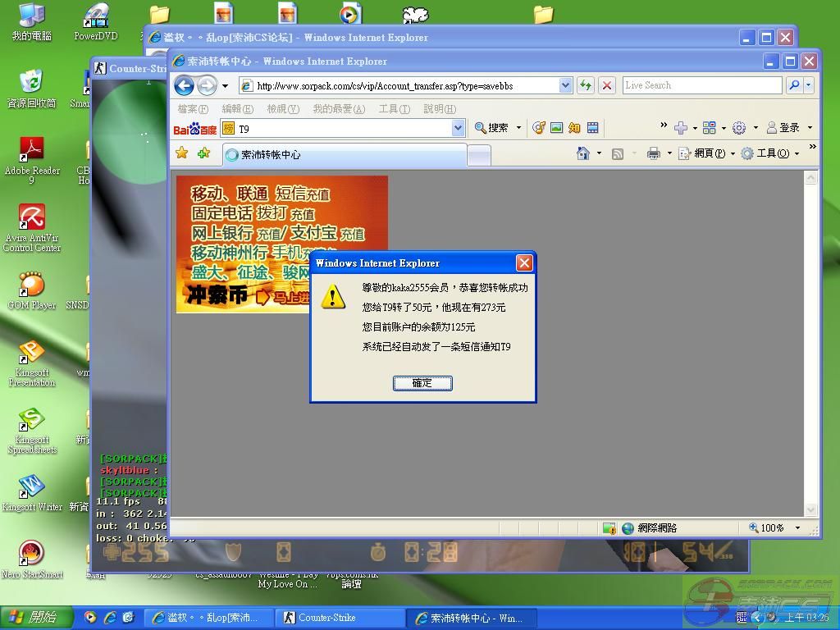Click the stop loading icon

(x=607, y=85)
